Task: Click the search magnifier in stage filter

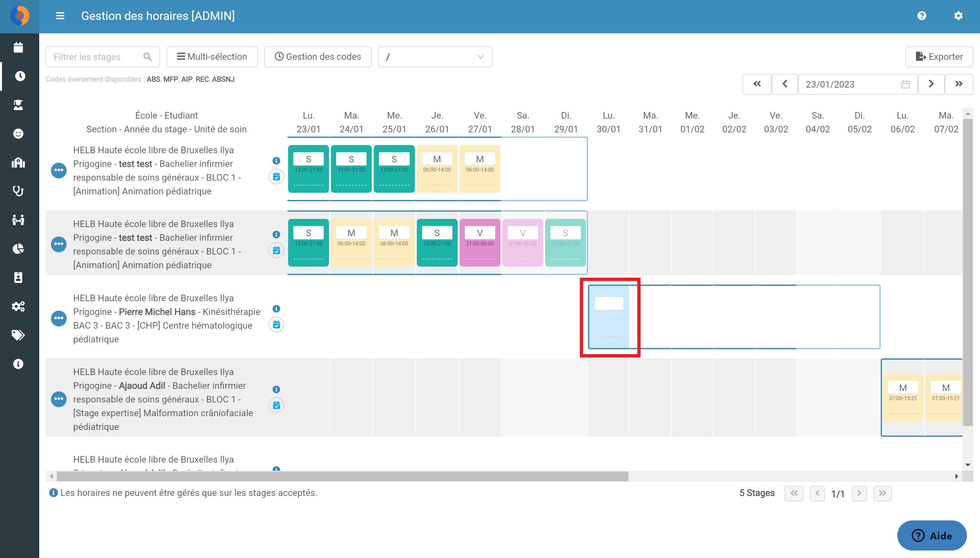Action: 148,57
